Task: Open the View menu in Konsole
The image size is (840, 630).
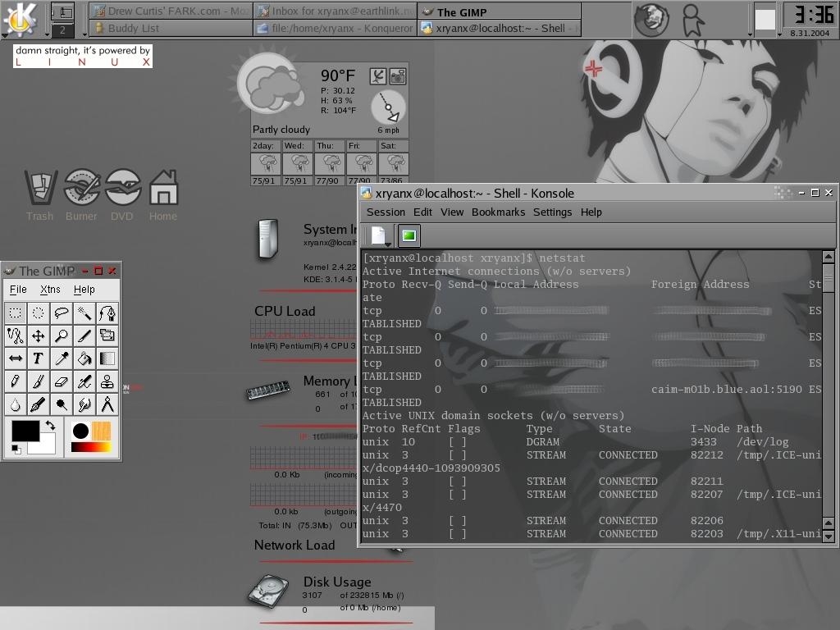Action: click(452, 212)
